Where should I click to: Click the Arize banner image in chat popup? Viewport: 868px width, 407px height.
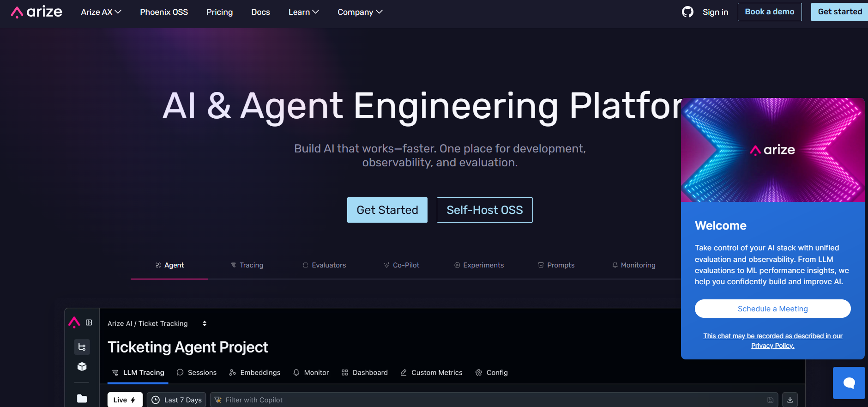coord(773,150)
